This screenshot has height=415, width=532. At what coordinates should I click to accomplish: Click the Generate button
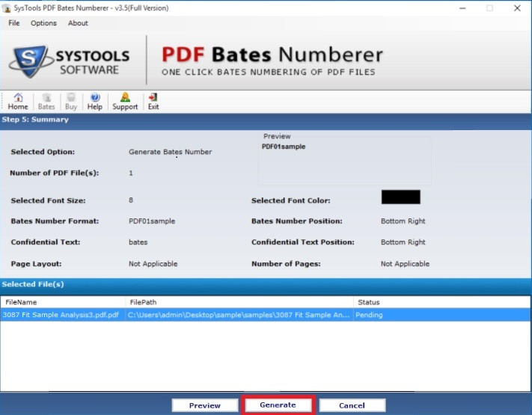[x=278, y=405]
